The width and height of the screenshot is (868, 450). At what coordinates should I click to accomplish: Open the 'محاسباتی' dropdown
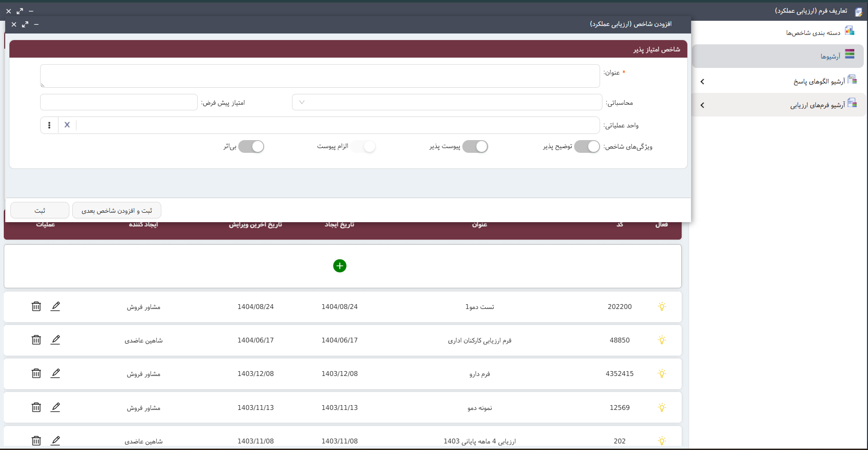tap(446, 102)
